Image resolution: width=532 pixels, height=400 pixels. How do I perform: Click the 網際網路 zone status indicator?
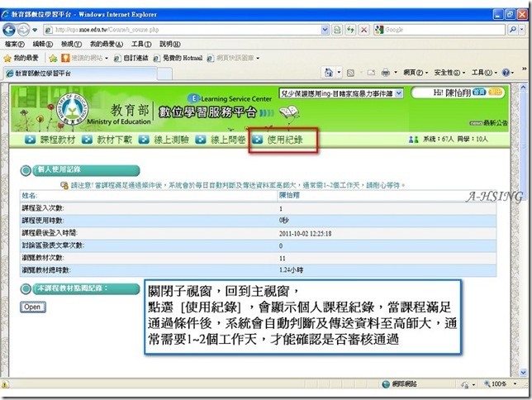pyautogui.click(x=399, y=384)
